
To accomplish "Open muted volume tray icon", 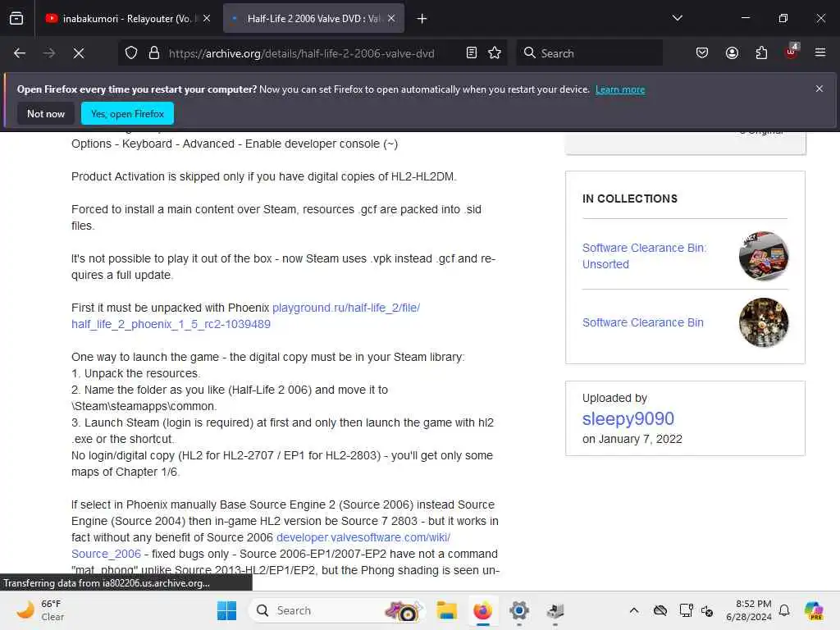I will tap(707, 610).
